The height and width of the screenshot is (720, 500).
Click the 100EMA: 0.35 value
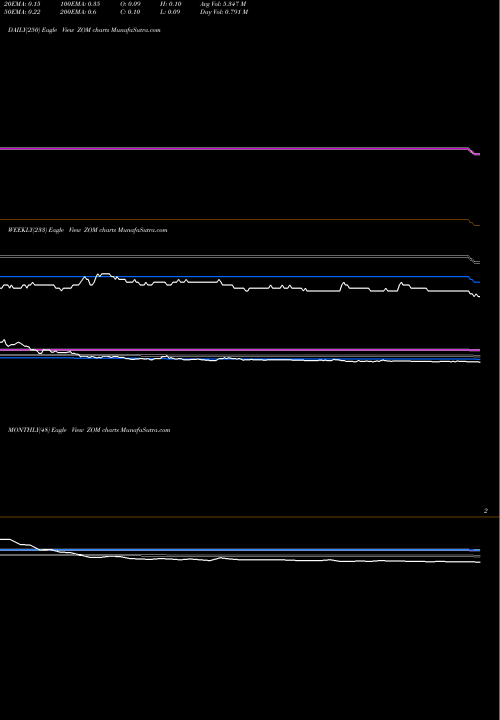click(80, 4)
